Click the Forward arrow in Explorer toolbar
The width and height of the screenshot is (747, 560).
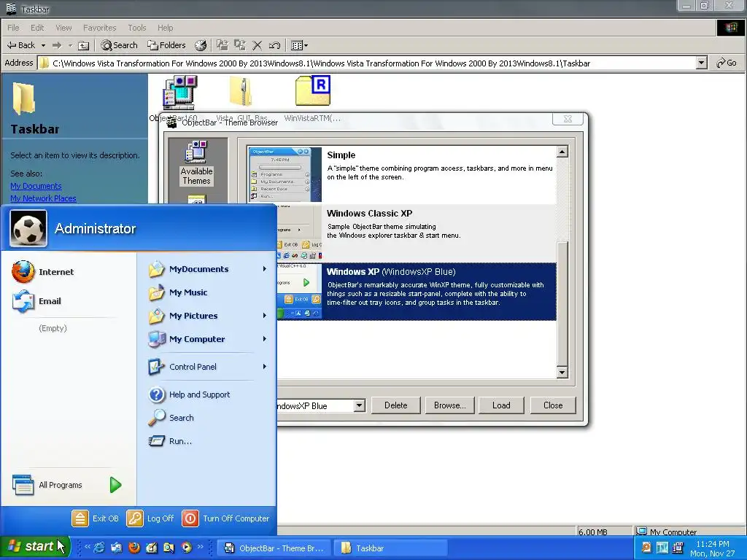(57, 45)
